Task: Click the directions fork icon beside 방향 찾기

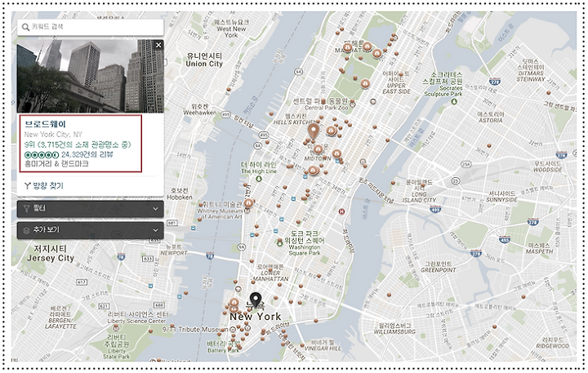Action: 28,185
